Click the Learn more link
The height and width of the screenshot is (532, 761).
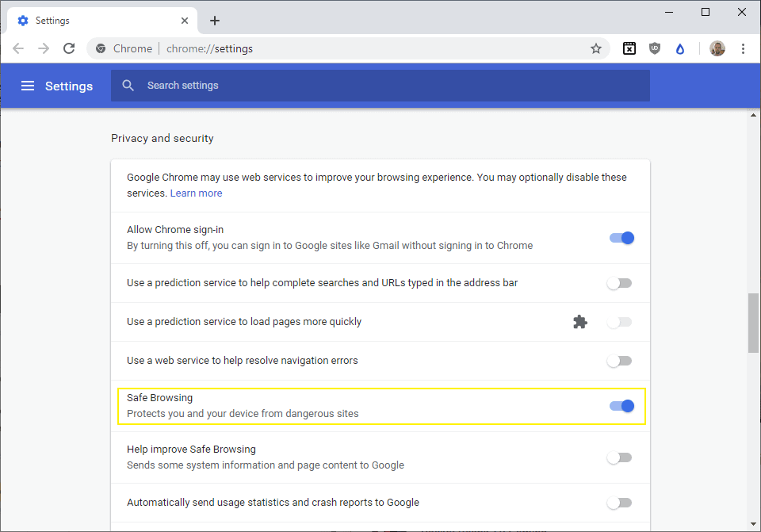point(196,193)
